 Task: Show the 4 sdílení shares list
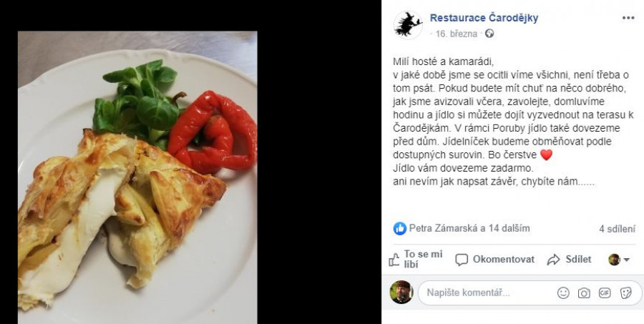tap(617, 229)
